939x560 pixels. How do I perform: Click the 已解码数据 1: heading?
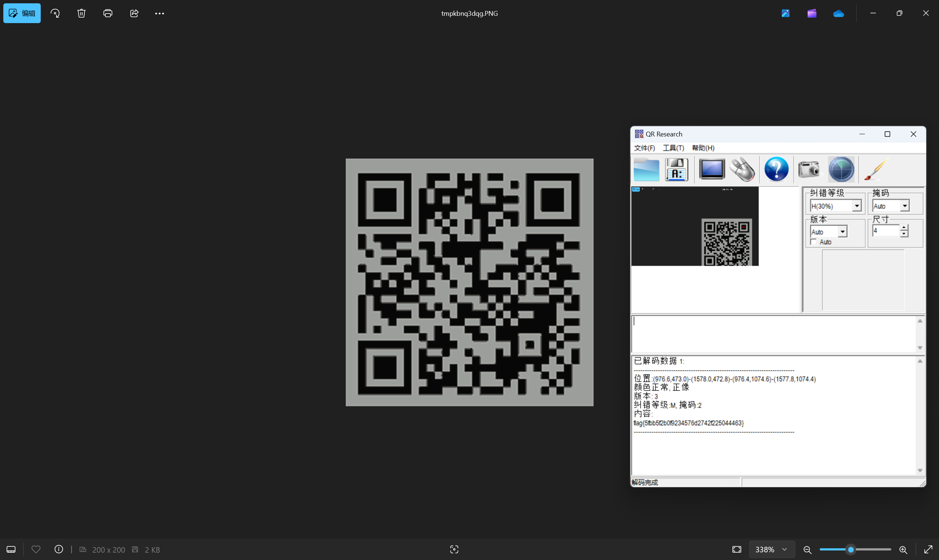(x=659, y=361)
